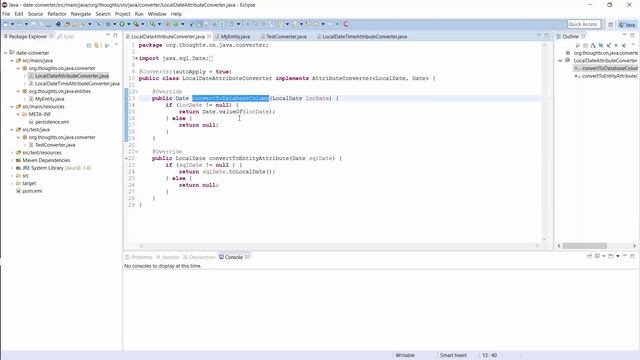The height and width of the screenshot is (360, 640).
Task: Open the Navigate menu
Action: 81,14
